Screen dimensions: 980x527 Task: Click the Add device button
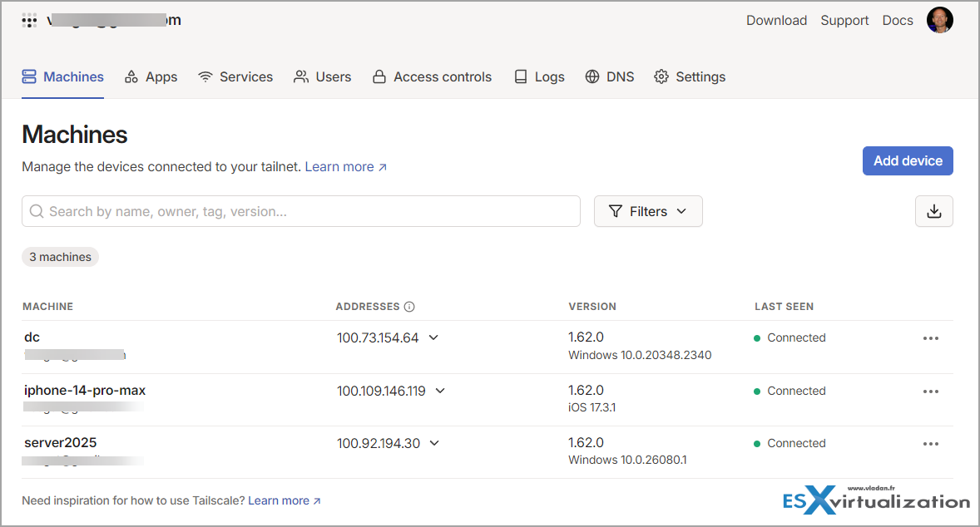tap(908, 160)
